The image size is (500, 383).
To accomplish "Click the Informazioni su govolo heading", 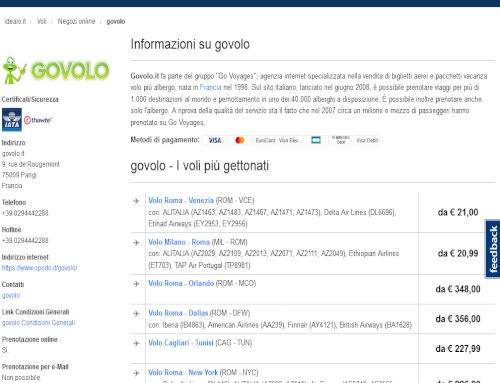I will click(190, 44).
